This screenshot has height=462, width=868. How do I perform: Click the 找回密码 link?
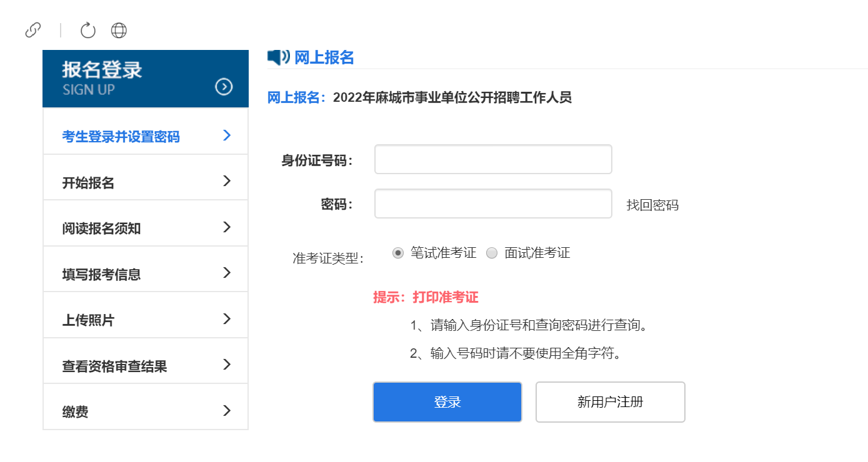pos(652,205)
